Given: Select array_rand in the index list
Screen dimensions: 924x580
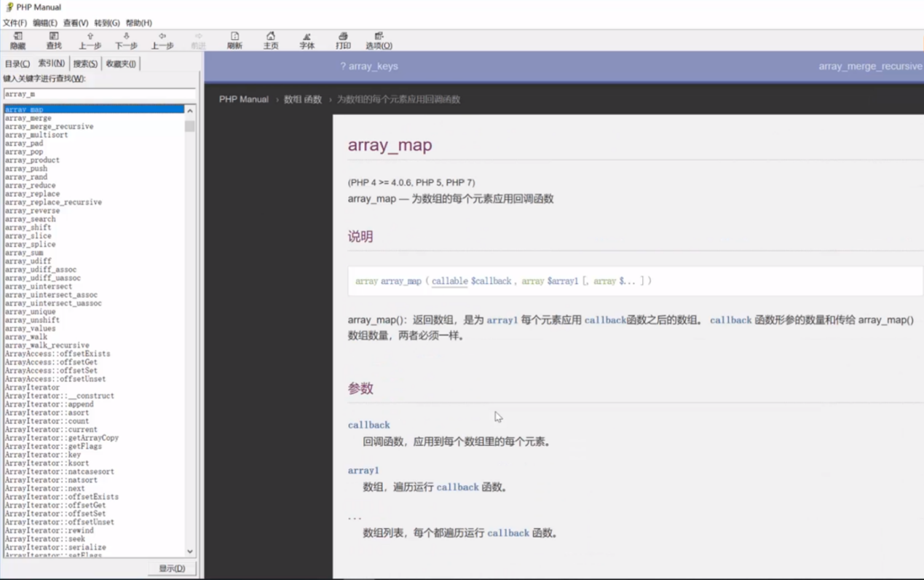Looking at the screenshot, I should click(26, 177).
